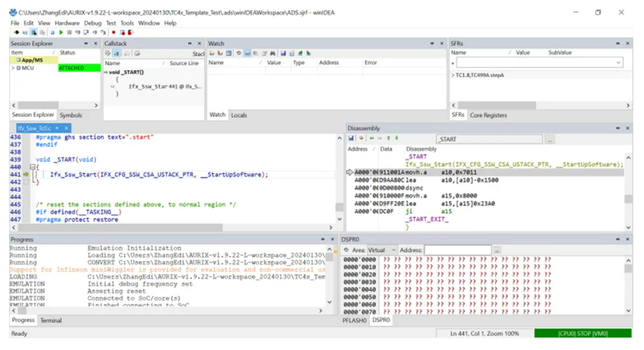
Task: Switch to the Core Registers tab
Action: pyautogui.click(x=488, y=115)
